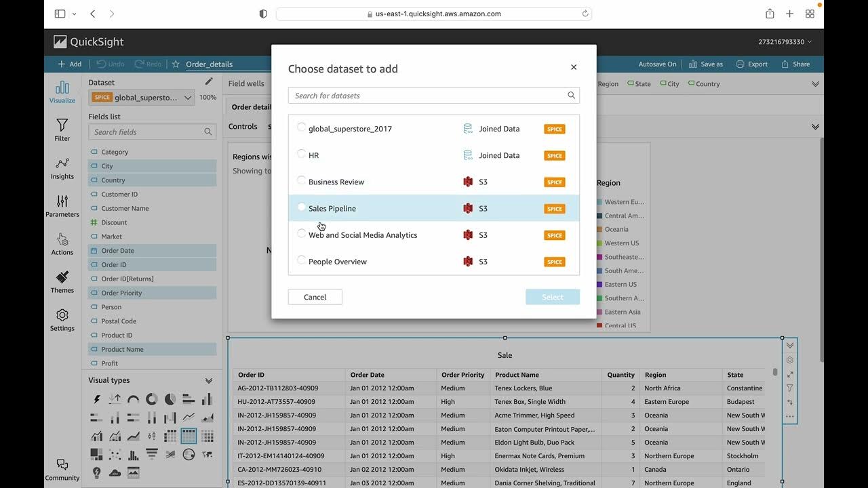
Task: Select the horizontal bar chart visual type
Action: point(189,399)
